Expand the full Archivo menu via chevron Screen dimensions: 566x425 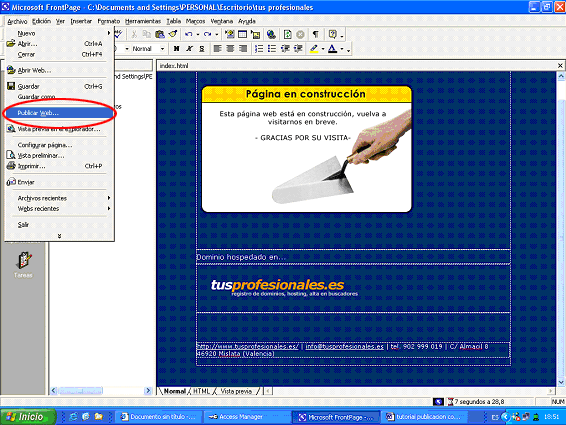pos(60,236)
